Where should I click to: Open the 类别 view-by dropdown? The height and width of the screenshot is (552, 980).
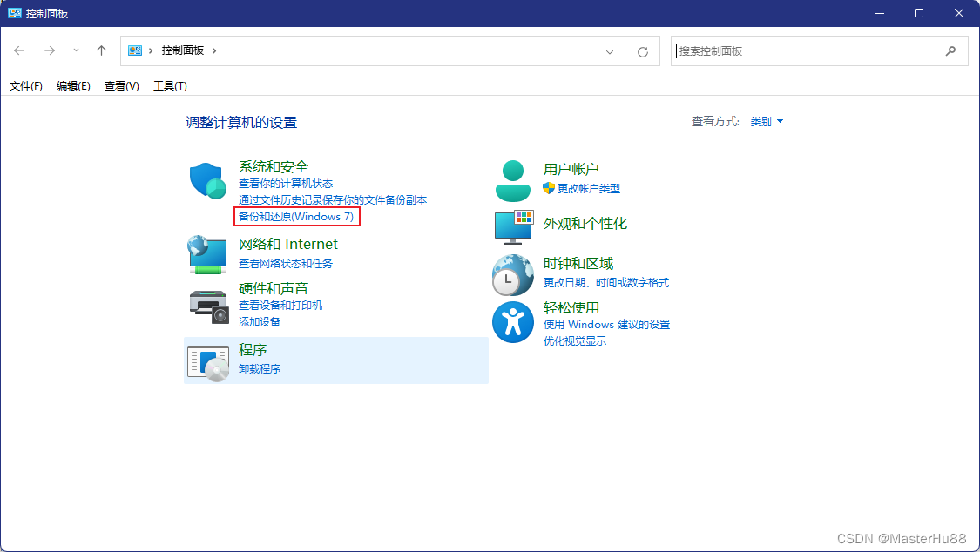(x=767, y=121)
